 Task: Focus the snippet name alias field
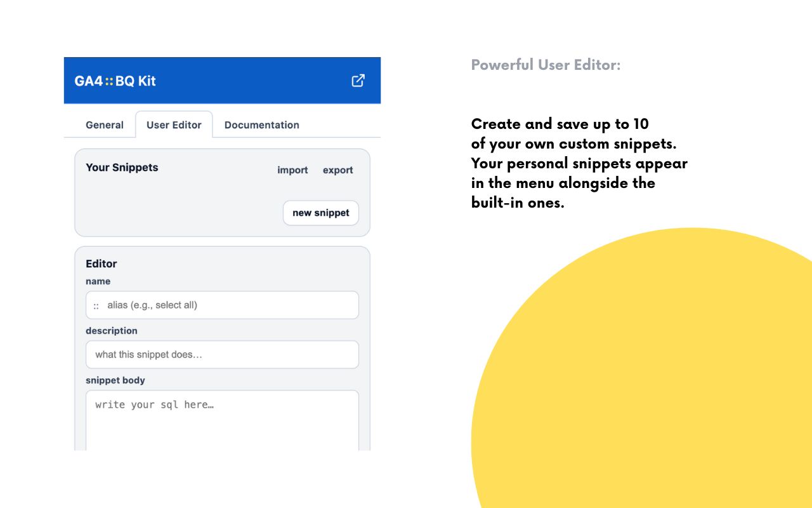pyautogui.click(x=222, y=305)
